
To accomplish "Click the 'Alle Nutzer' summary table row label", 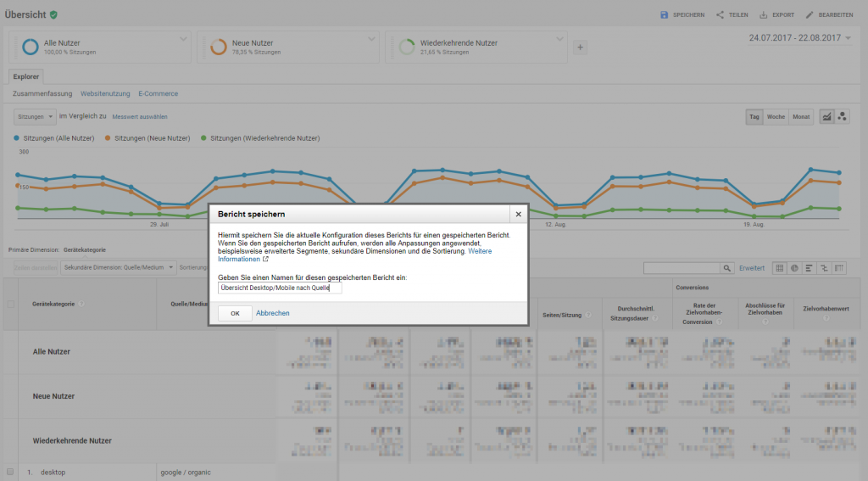I will point(52,351).
